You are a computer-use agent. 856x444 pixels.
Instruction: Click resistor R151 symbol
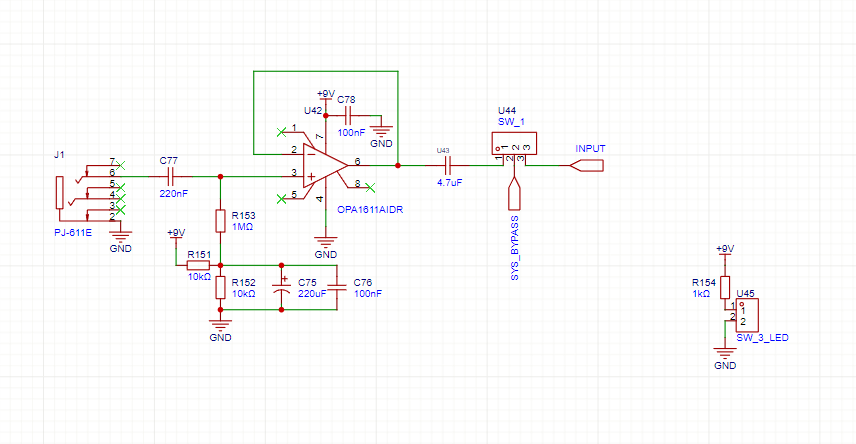(197, 265)
